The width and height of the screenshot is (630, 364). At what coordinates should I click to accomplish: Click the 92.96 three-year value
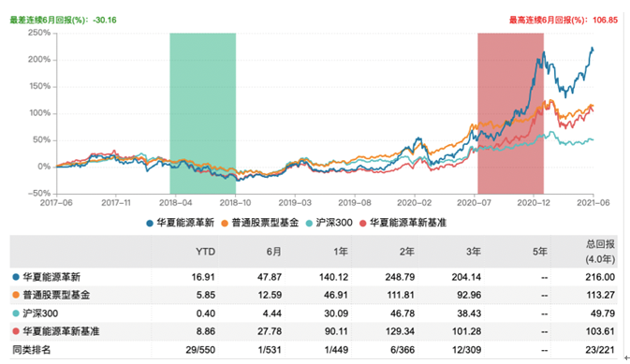(469, 296)
